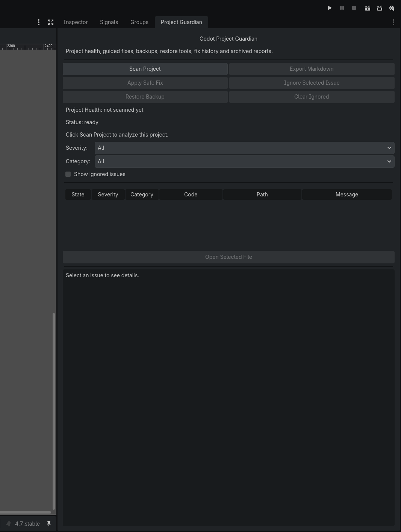Stop the running project
This screenshot has width=401, height=532.
pos(354,8)
